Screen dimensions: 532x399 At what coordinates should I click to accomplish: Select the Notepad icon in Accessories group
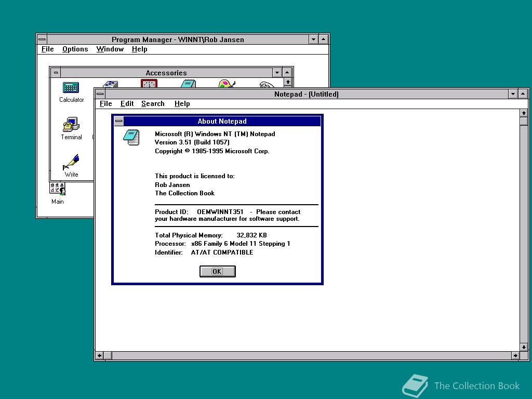(x=188, y=84)
